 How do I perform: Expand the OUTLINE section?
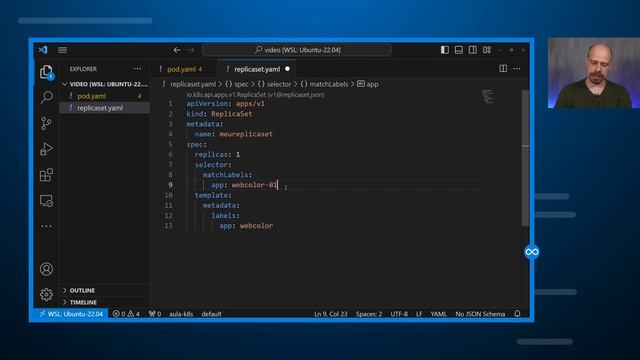click(105, 290)
